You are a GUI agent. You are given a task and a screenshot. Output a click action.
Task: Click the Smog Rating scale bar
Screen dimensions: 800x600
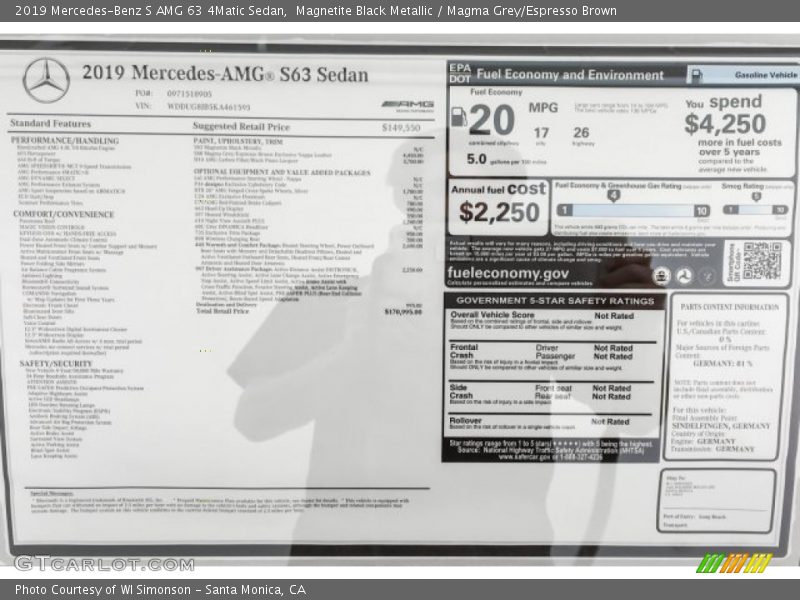[756, 210]
